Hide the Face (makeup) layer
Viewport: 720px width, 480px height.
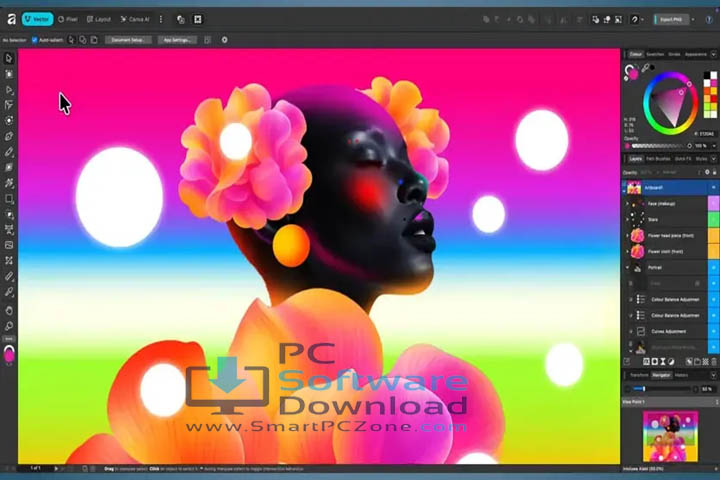pos(714,203)
